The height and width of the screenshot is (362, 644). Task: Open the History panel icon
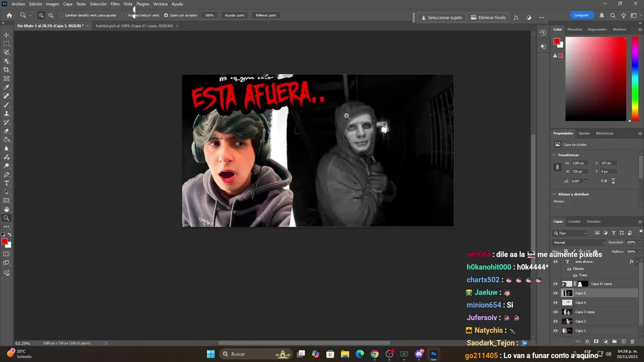pos(543,33)
